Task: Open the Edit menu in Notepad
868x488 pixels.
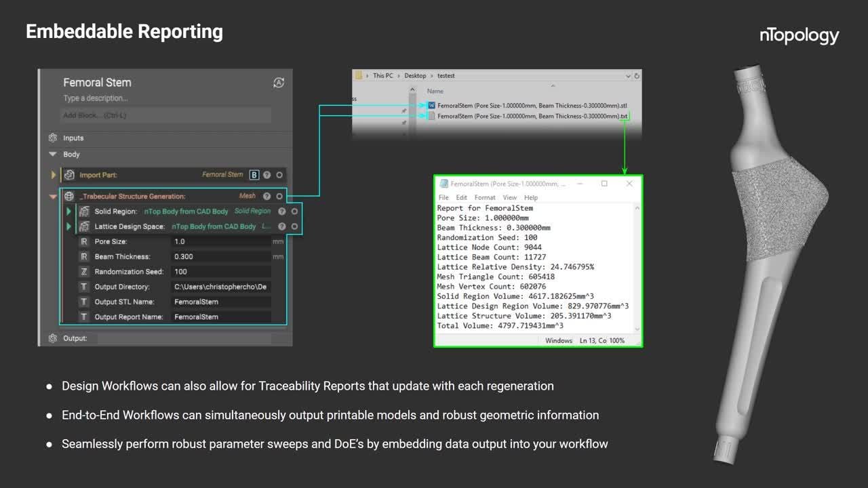Action: (x=461, y=197)
